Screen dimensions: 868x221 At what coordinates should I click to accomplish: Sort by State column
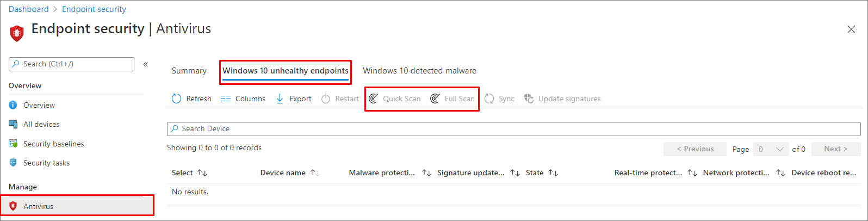553,173
